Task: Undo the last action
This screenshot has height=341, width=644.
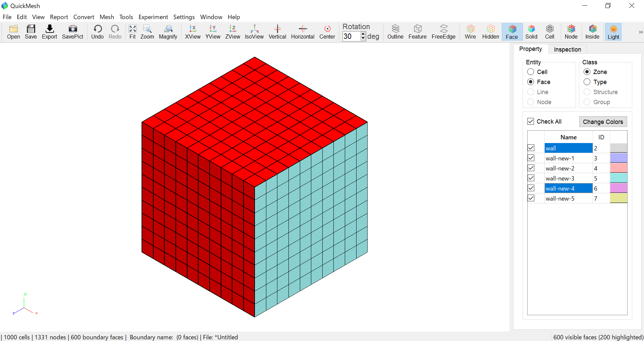Action: [x=98, y=32]
